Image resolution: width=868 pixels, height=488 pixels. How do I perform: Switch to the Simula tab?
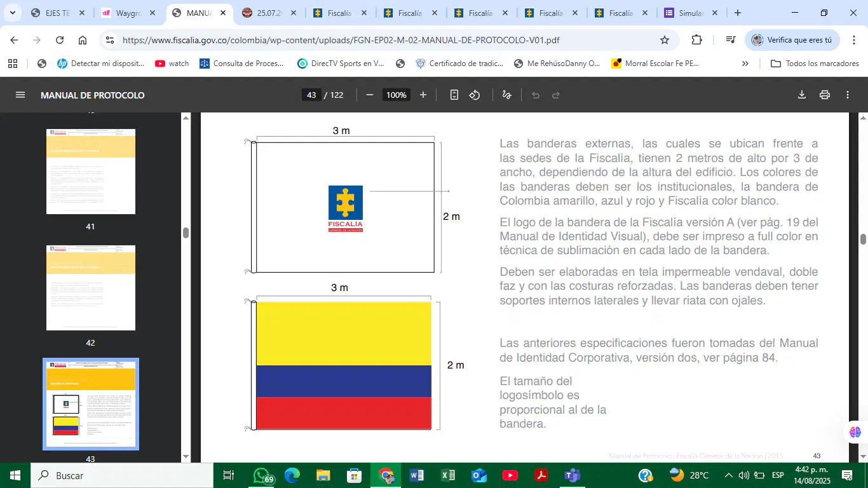click(691, 13)
